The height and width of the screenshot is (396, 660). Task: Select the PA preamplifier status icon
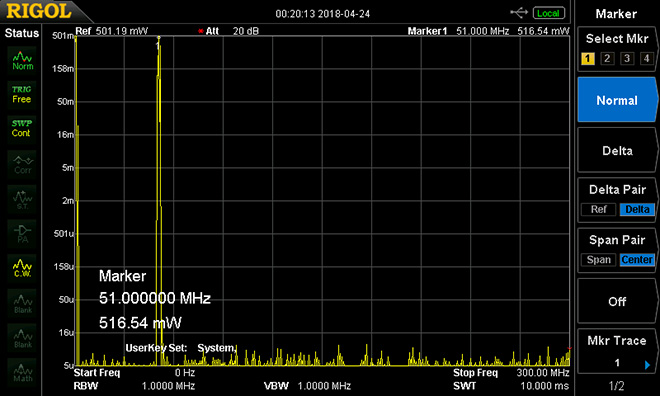pyautogui.click(x=22, y=234)
